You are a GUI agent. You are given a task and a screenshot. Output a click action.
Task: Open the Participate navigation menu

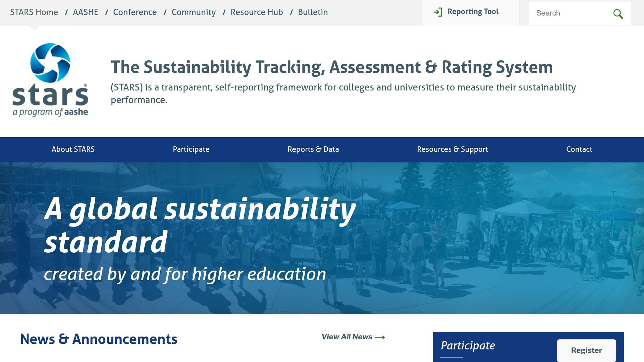point(191,149)
